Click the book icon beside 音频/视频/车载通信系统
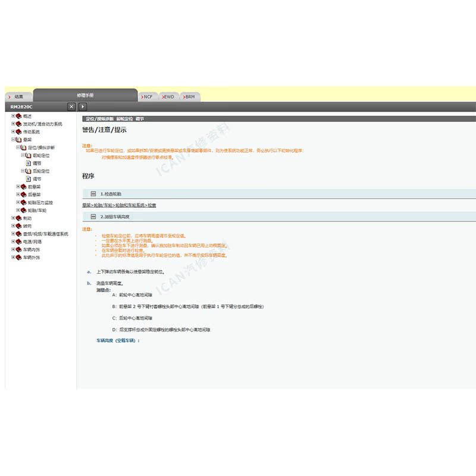 tap(18, 234)
